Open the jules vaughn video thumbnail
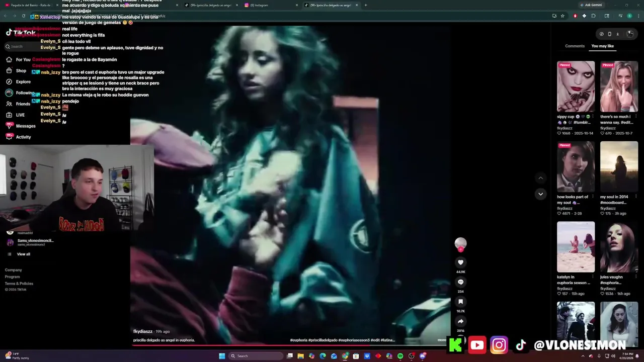Screen dimensions: 644x362 tap(619, 247)
